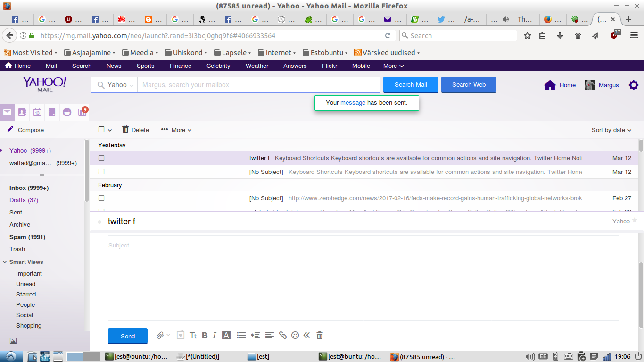The image size is (644, 362).
Task: Open the attachment options dropdown arrow
Action: [168, 335]
